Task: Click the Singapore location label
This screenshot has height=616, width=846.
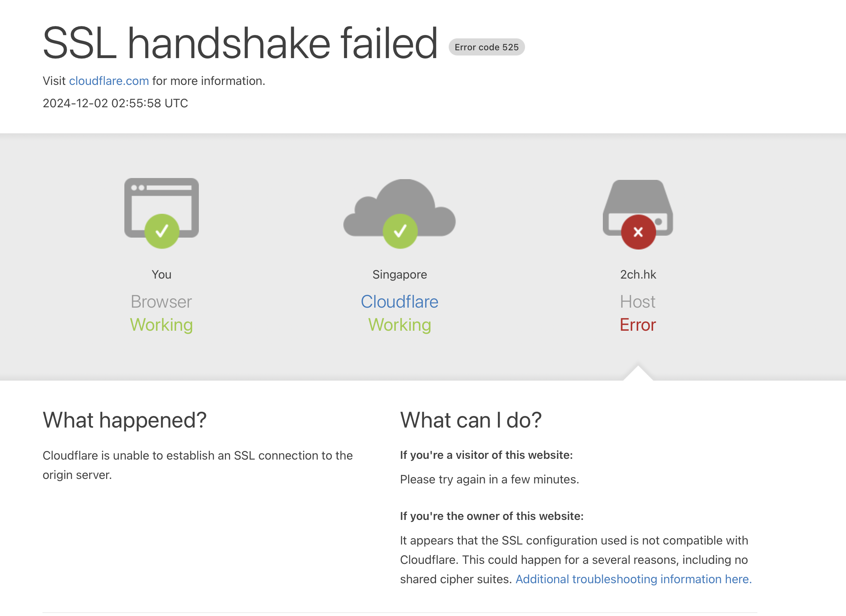Action: click(400, 275)
